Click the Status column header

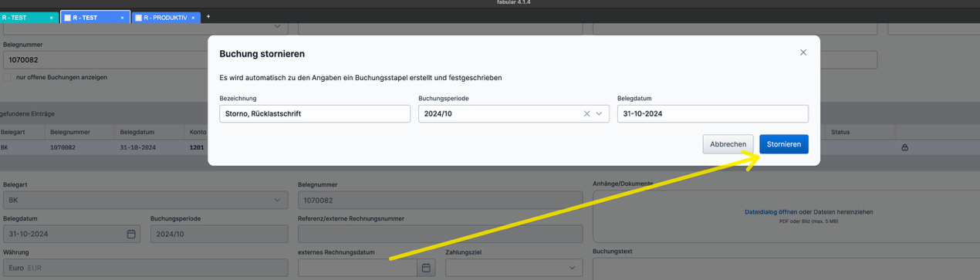click(x=840, y=132)
